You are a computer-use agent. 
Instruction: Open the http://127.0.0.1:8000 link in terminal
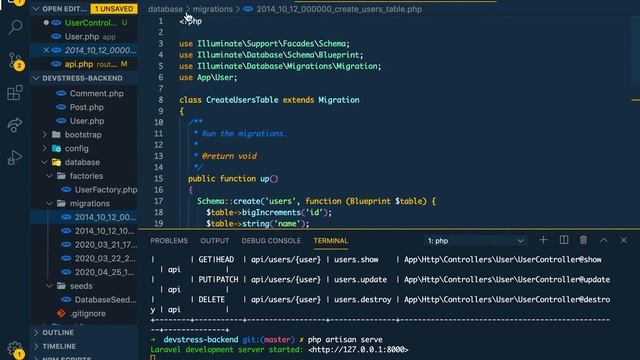point(358,350)
